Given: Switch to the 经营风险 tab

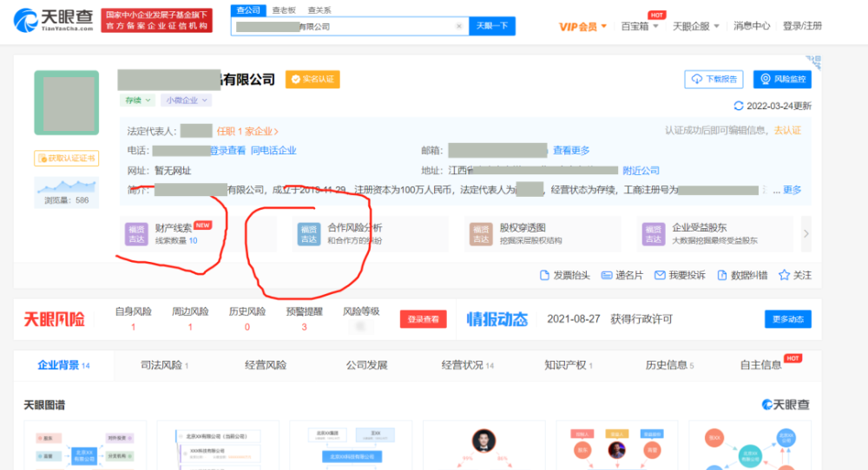Looking at the screenshot, I should pos(266,365).
